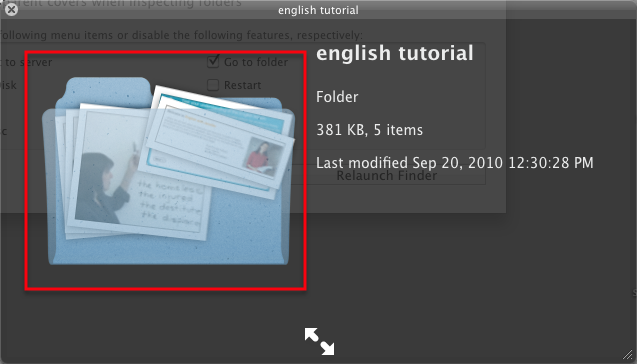Image resolution: width=637 pixels, height=364 pixels.
Task: Enable the Restart checkbox in background window
Action: [x=213, y=85]
